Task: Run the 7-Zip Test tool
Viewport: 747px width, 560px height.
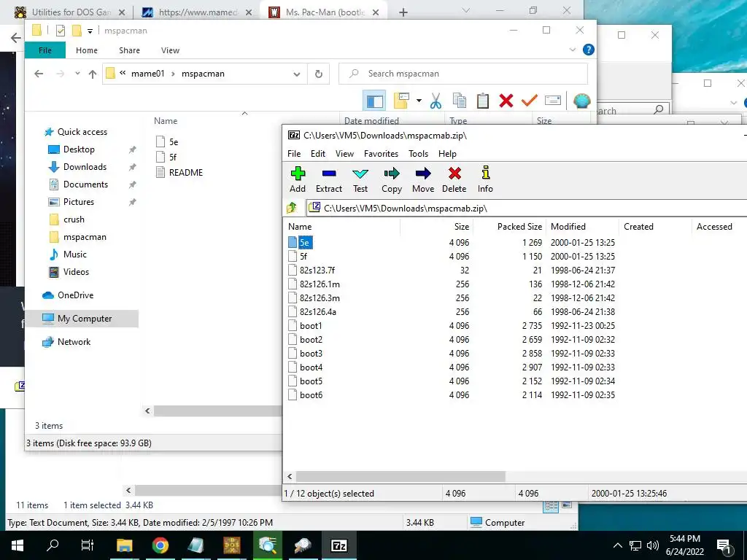Action: coord(360,174)
